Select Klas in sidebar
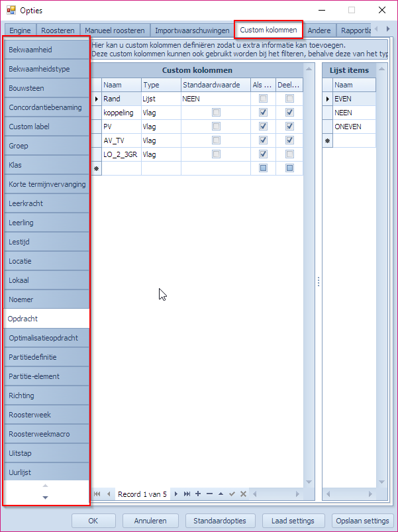 tap(47, 165)
